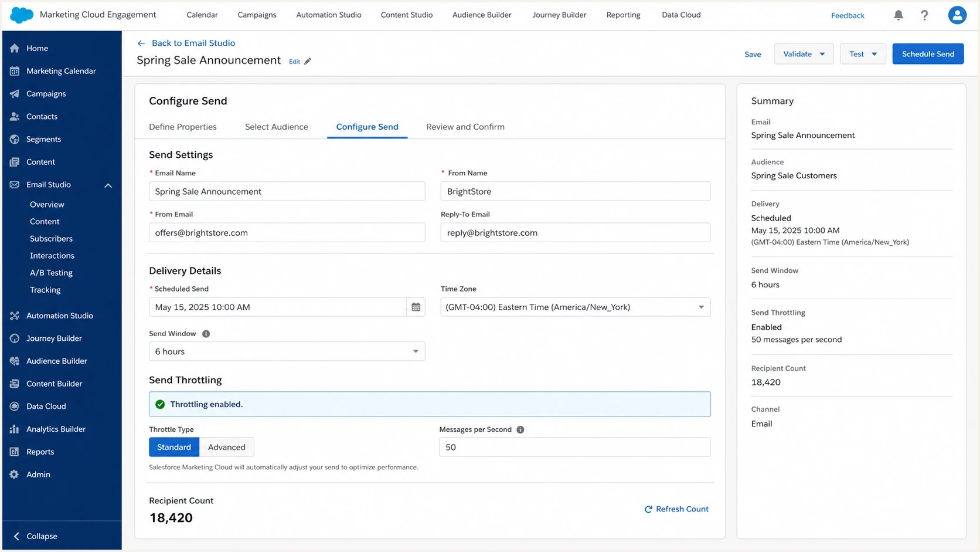The image size is (980, 552).
Task: Click Campaigns sidebar megaphone icon
Action: [15, 94]
